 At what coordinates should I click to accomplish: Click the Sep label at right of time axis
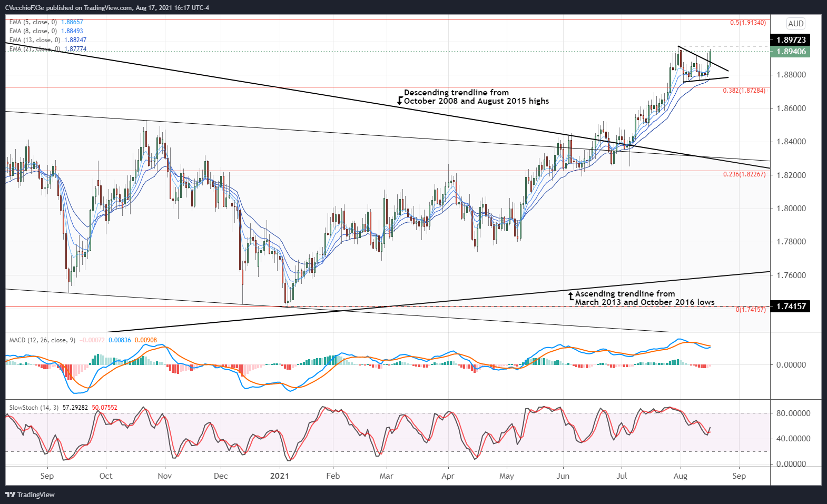coord(739,476)
